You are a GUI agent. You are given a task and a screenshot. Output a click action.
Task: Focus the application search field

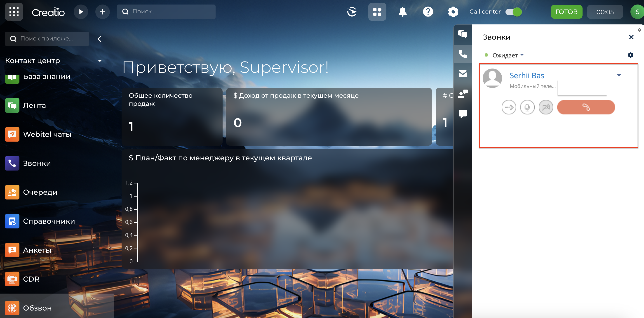click(x=47, y=39)
